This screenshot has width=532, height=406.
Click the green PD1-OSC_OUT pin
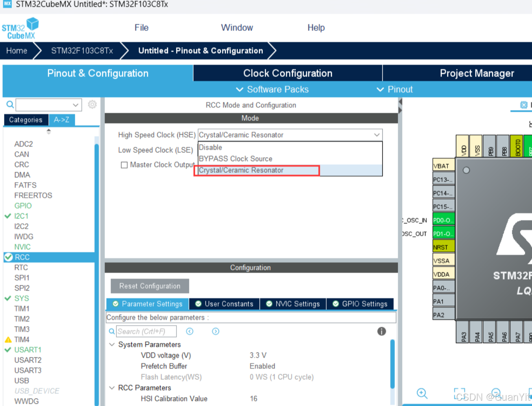[443, 234]
